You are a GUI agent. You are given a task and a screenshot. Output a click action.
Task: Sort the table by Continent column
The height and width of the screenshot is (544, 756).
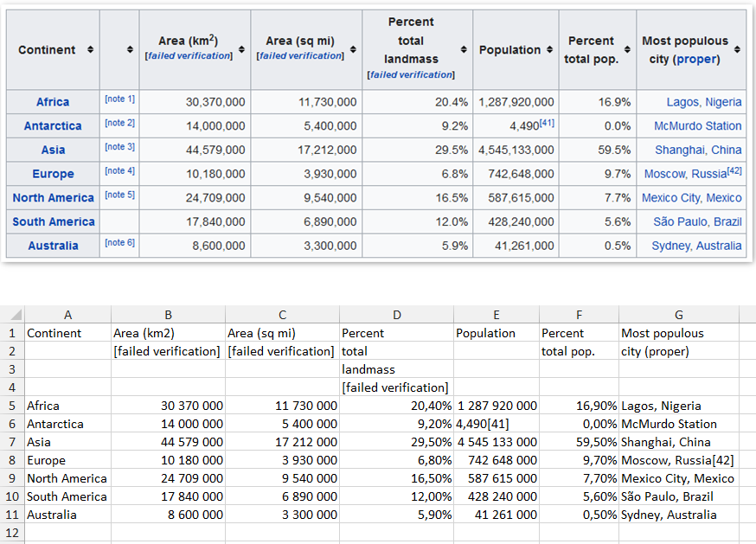(x=90, y=49)
